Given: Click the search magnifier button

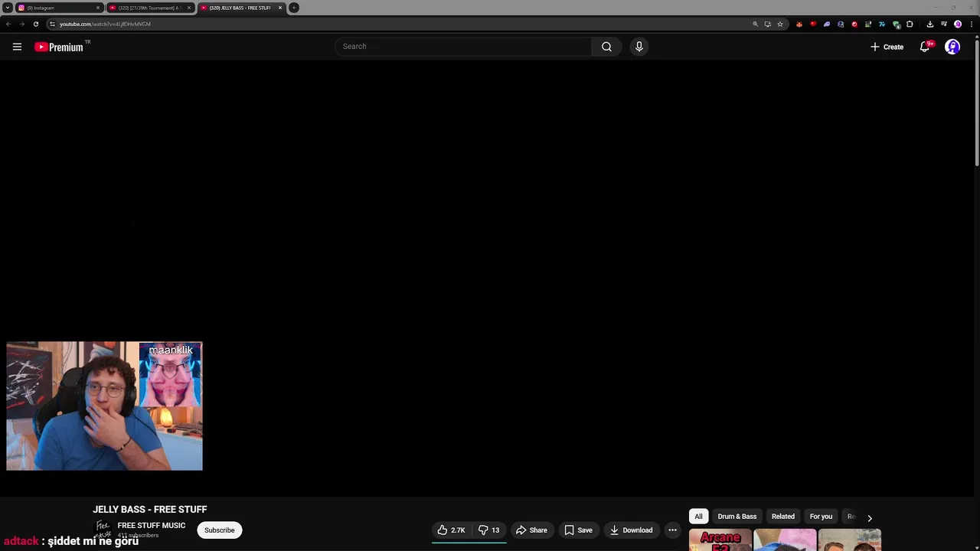Looking at the screenshot, I should pos(606,47).
